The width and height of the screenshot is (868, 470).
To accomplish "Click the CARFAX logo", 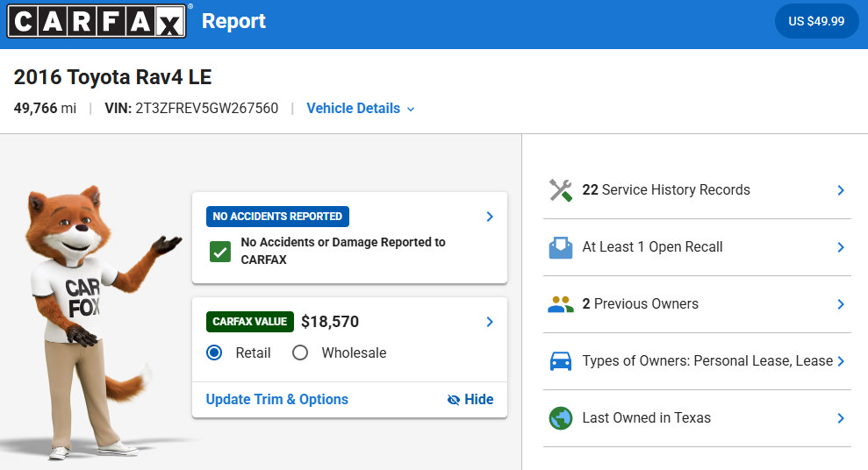I will (x=97, y=21).
